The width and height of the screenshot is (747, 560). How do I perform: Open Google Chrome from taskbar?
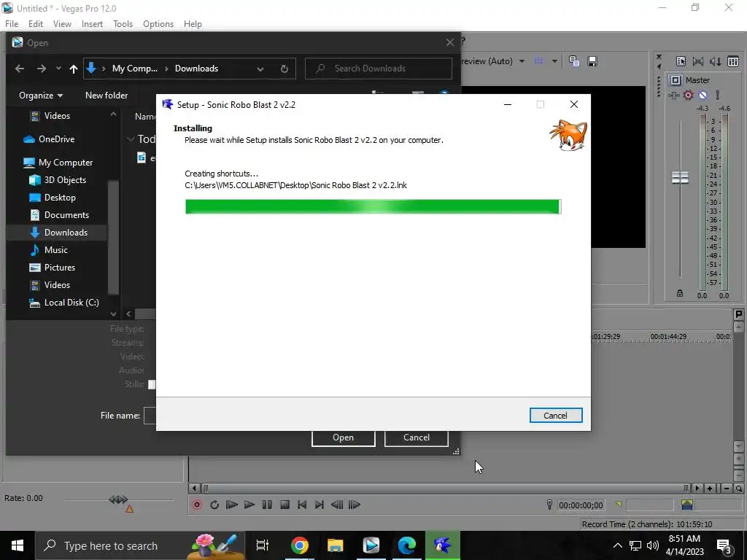pos(300,545)
